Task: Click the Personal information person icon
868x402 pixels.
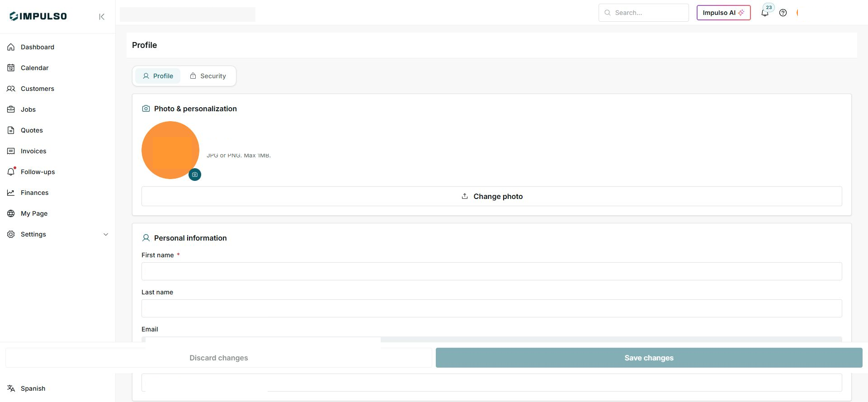Action: (x=146, y=238)
